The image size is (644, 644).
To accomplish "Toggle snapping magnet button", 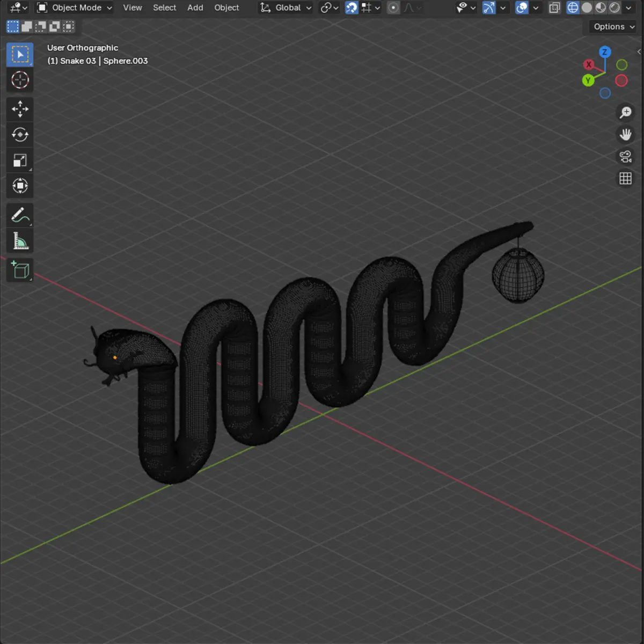I will [x=352, y=8].
